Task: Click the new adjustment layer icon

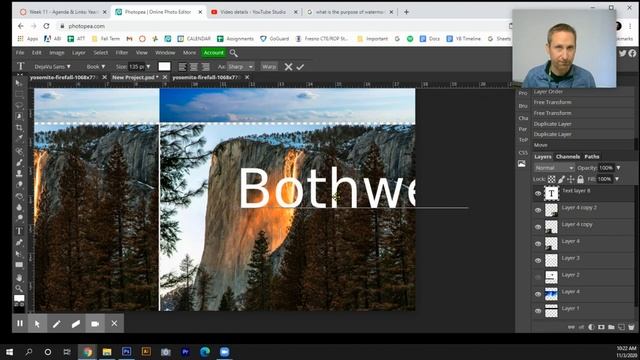Action: tap(591, 327)
